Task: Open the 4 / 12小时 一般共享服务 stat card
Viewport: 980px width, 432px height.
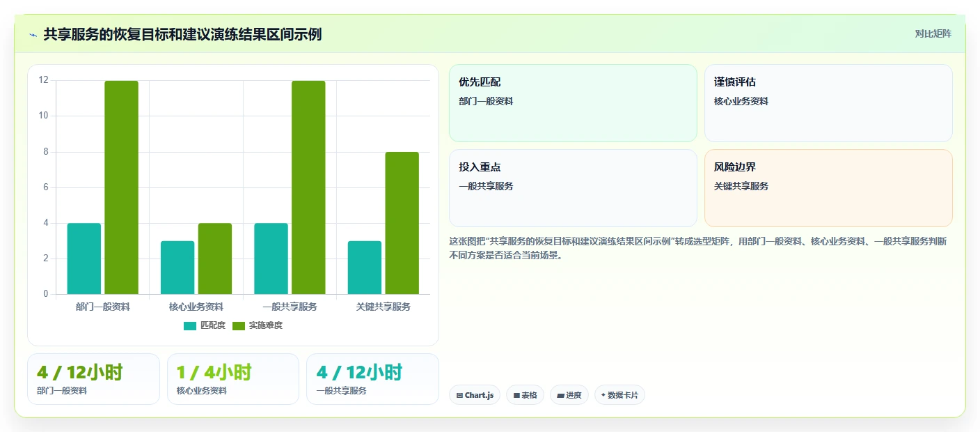Action: click(x=372, y=379)
